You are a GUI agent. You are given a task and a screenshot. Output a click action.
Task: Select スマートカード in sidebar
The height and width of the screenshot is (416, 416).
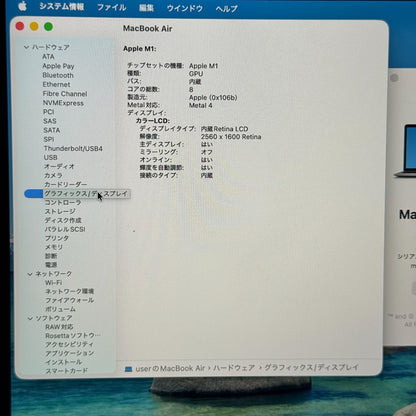67,371
